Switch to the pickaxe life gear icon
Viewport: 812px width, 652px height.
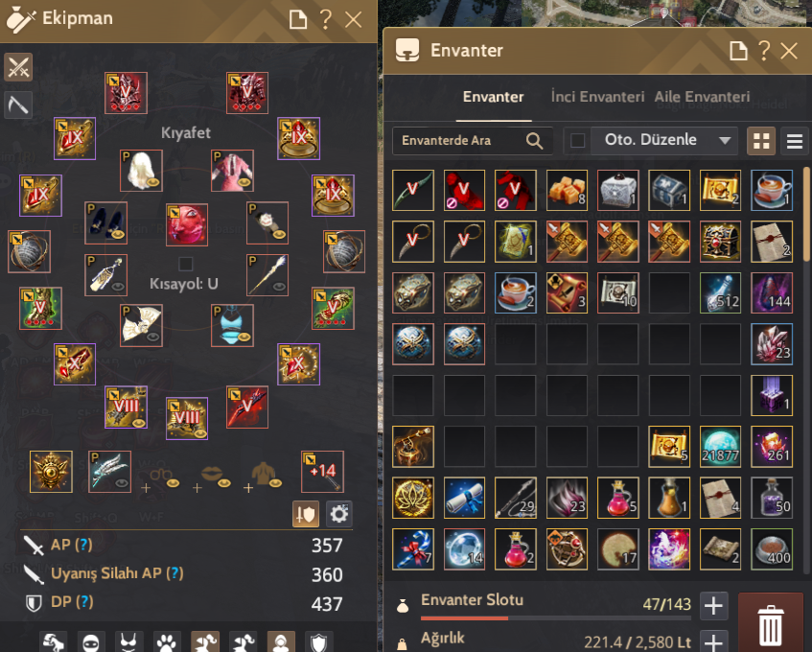point(18,105)
